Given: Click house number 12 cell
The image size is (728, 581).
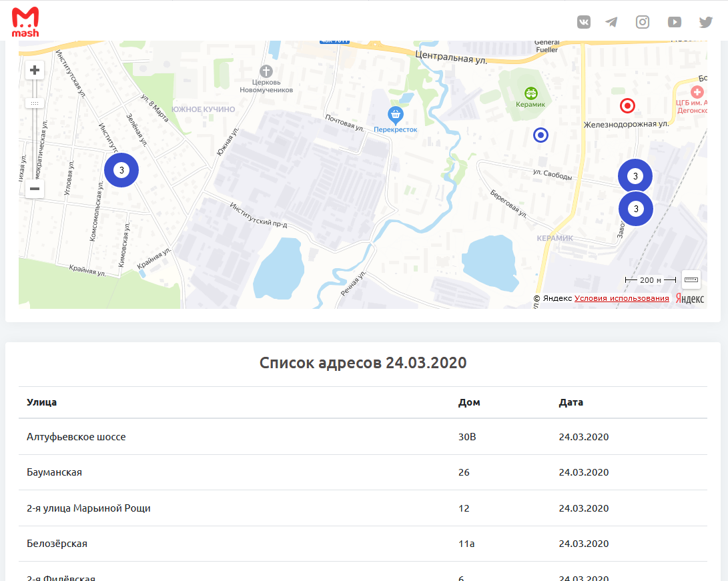Looking at the screenshot, I should tap(464, 508).
